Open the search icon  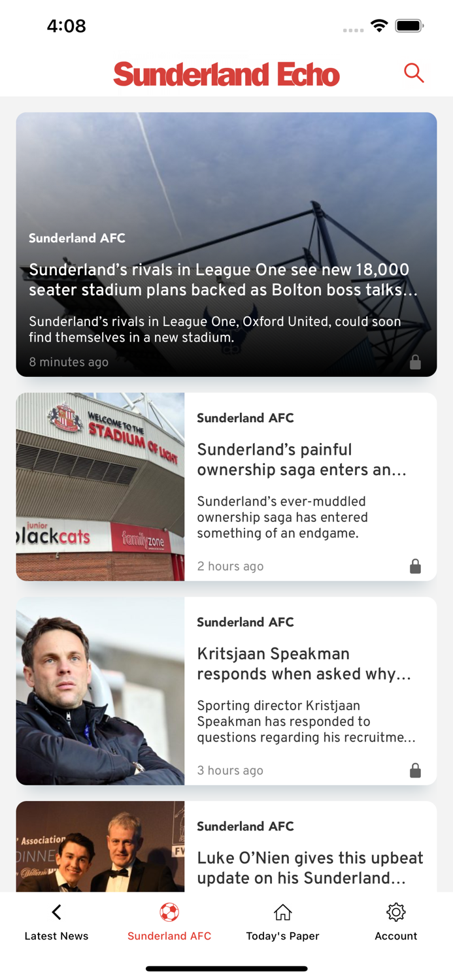click(x=414, y=73)
